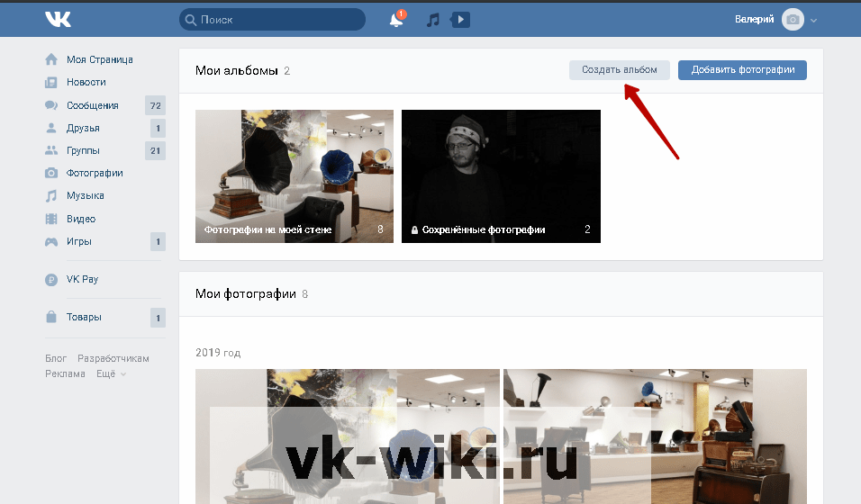
Task: Select Фотографии in the left menu
Action: pos(95,173)
